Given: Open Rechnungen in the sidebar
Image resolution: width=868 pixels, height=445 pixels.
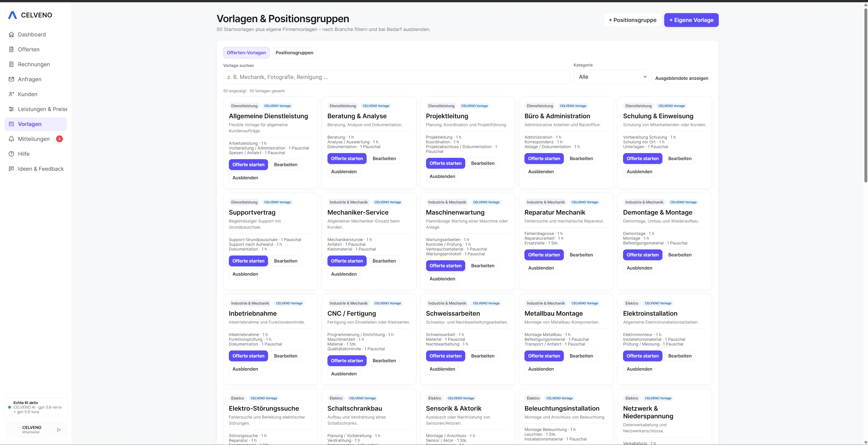Looking at the screenshot, I should [x=35, y=64].
